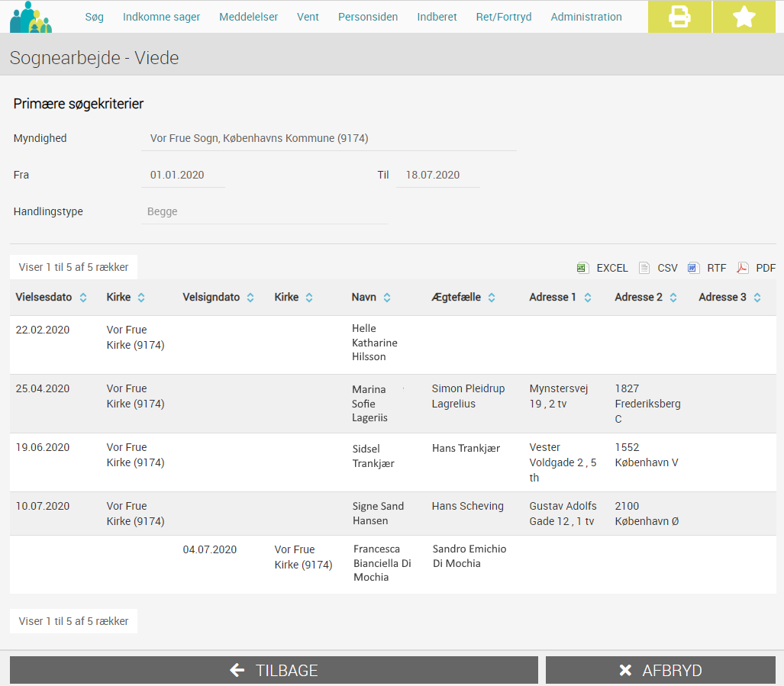784x686 pixels.
Task: Click address Vester Voldgade 2, 5 th
Action: (563, 462)
